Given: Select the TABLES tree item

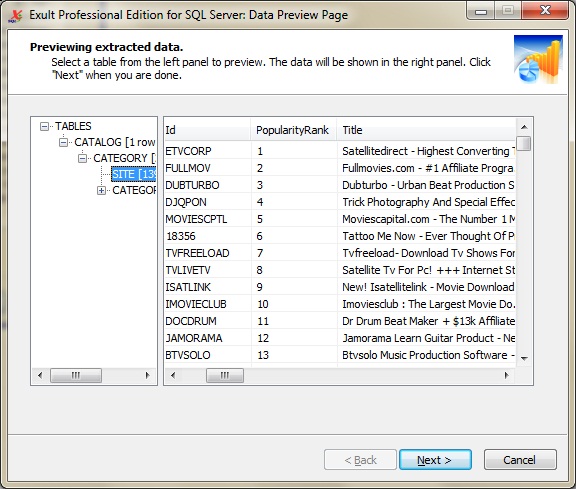Looking at the screenshot, I should (73, 126).
